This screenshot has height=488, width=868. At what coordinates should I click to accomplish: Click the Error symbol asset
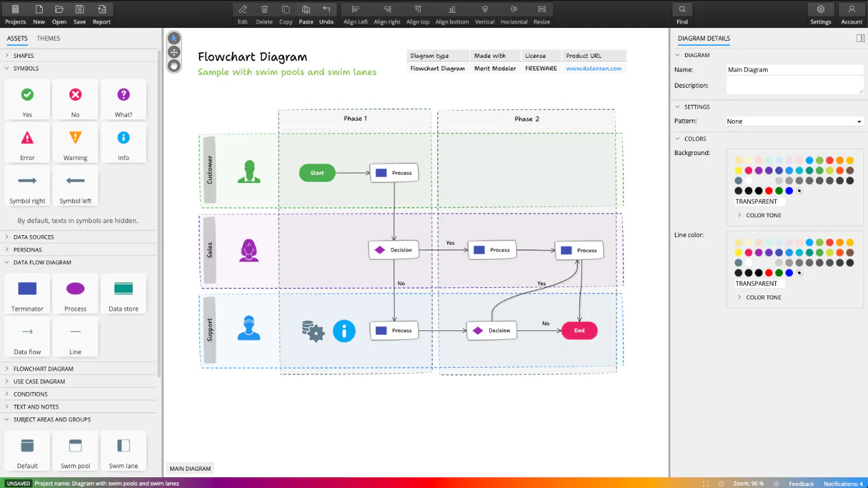tap(27, 142)
